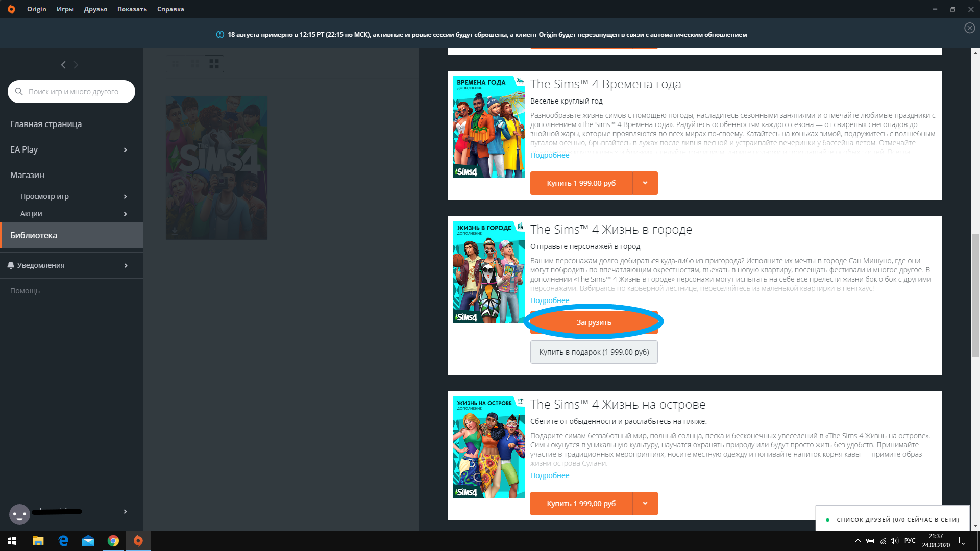Open File Explorer from taskbar
The width and height of the screenshot is (980, 551).
[x=38, y=541]
